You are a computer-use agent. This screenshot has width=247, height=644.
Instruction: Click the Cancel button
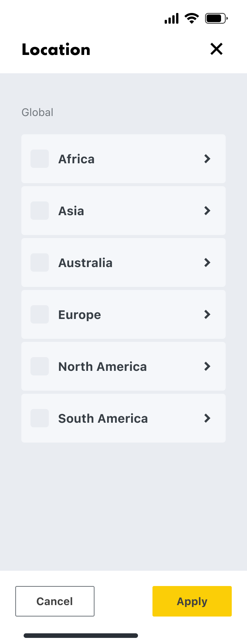click(55, 601)
